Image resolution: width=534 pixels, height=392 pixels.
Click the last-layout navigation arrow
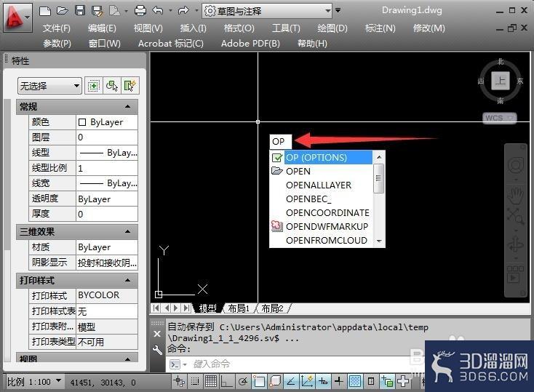click(186, 308)
